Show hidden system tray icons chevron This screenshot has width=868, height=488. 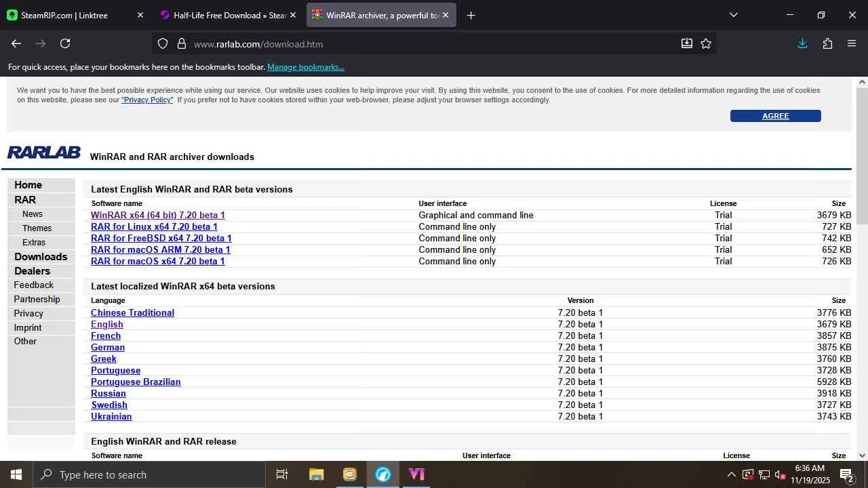(731, 474)
